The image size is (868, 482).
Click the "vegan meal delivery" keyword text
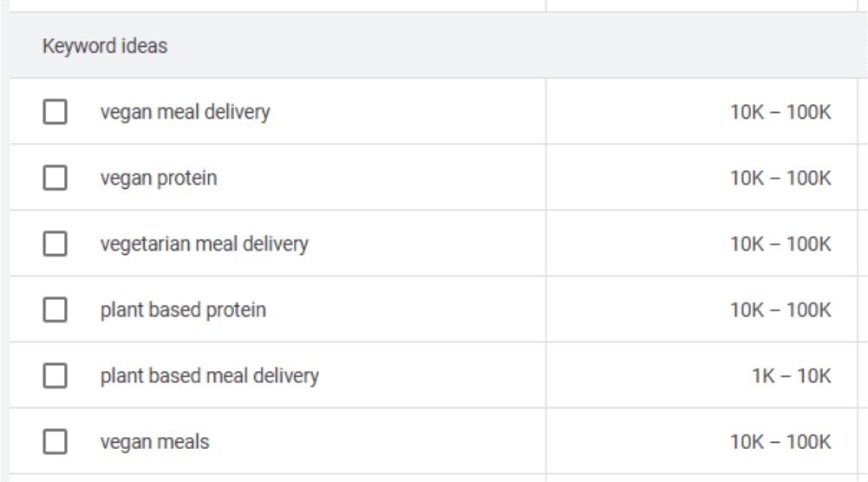click(185, 113)
